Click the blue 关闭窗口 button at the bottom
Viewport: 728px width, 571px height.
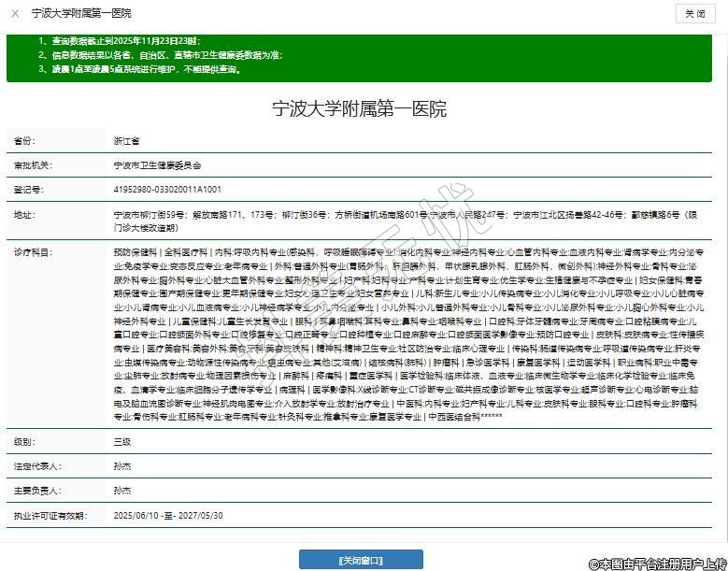[360, 559]
